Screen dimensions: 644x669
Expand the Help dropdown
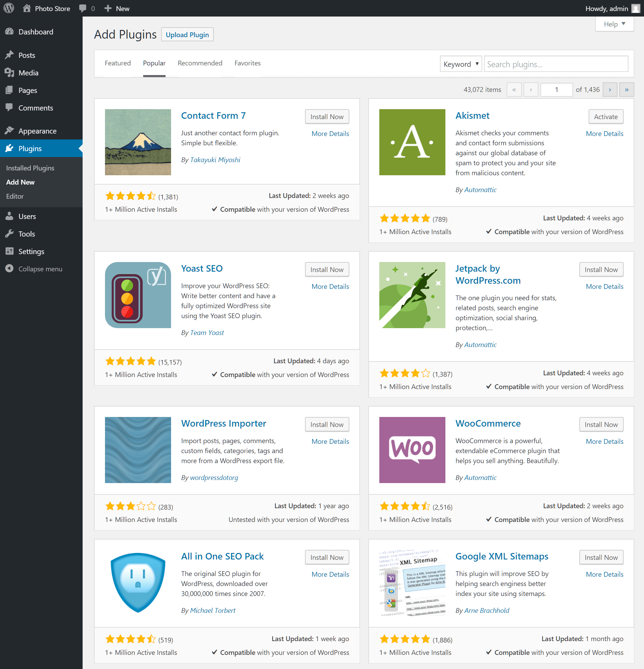[x=614, y=24]
